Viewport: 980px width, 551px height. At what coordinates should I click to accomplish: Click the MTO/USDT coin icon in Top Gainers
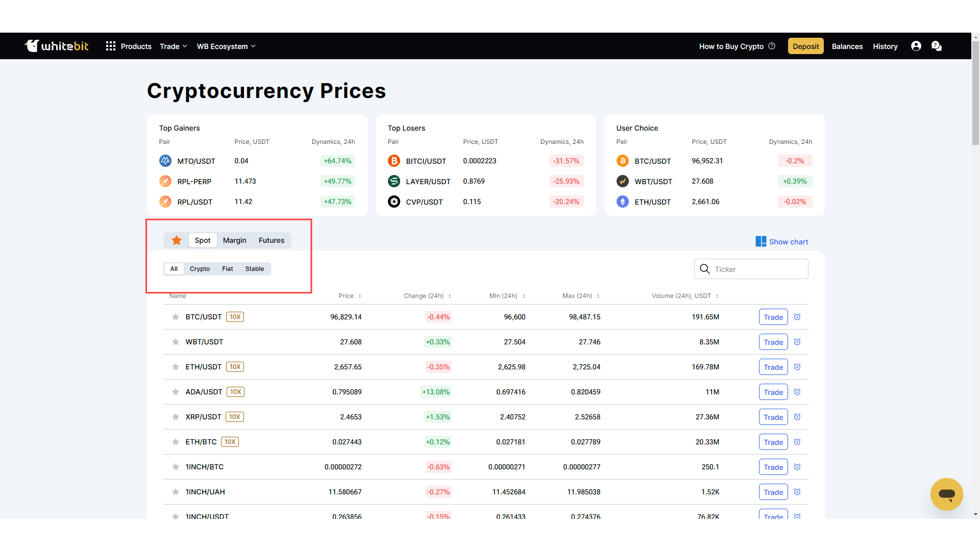tap(165, 161)
